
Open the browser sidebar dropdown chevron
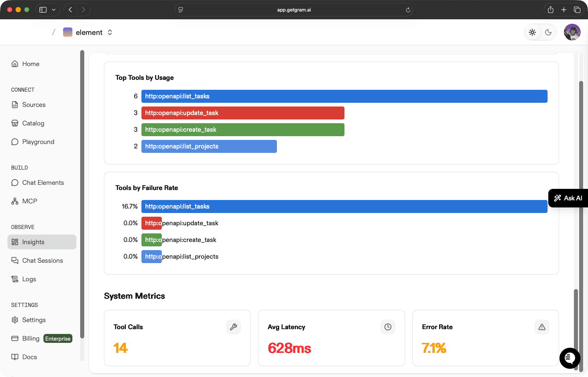53,10
